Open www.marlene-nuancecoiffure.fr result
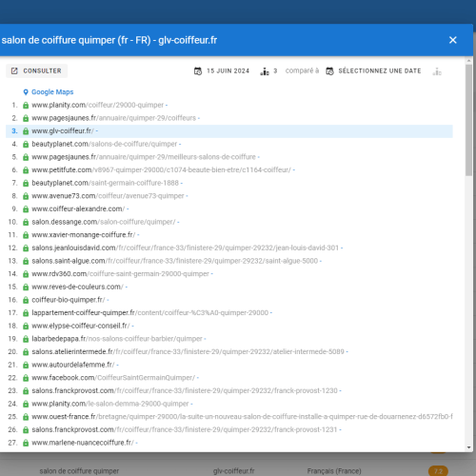 (83, 444)
